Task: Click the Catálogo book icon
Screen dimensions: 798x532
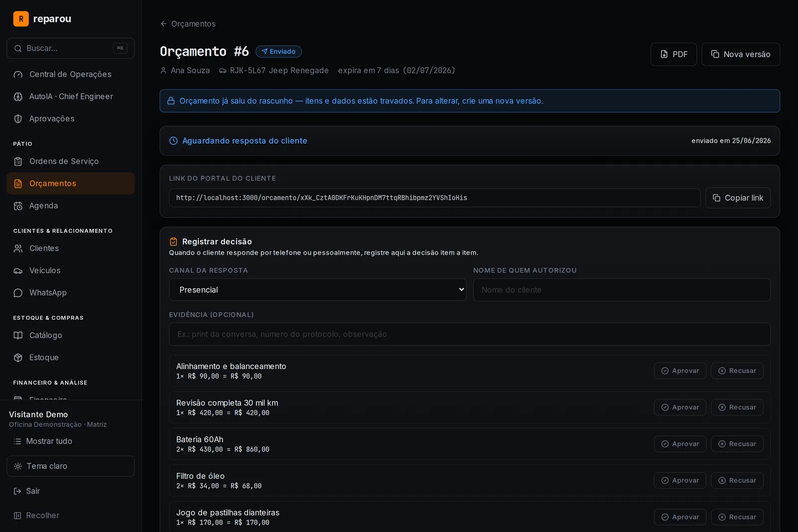Action: 18,336
